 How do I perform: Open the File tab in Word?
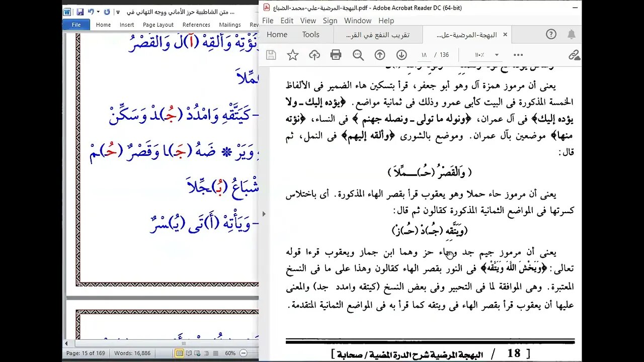click(76, 25)
